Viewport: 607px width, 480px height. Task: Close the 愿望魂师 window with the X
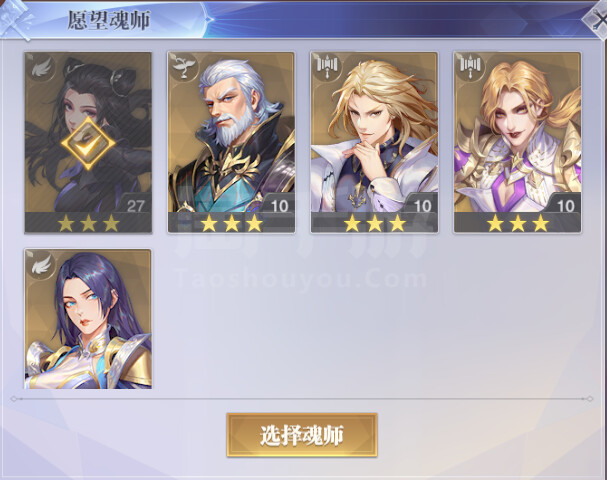598,21
